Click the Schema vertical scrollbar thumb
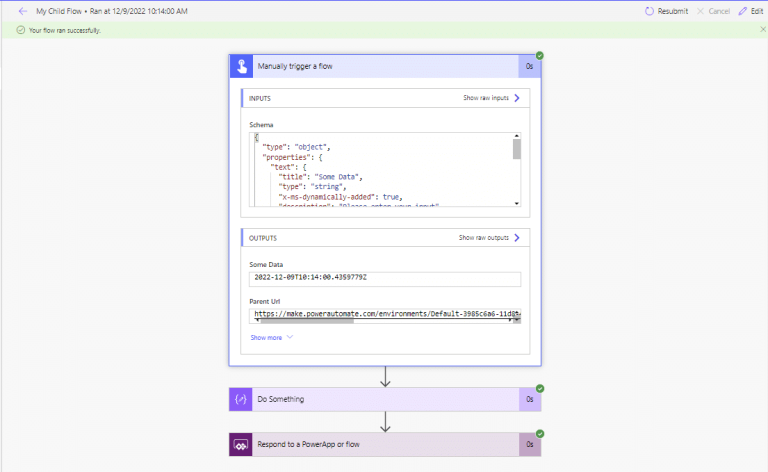Viewport: 768px width, 472px height. click(x=517, y=149)
